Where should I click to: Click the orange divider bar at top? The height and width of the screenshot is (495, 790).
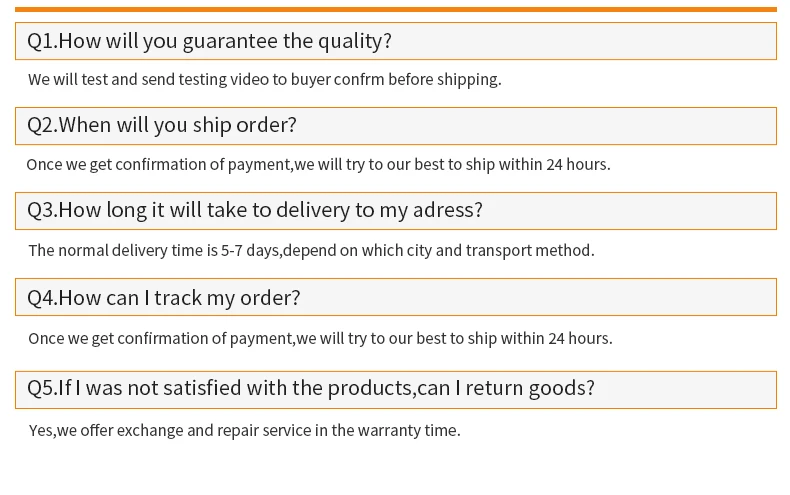(396, 9)
